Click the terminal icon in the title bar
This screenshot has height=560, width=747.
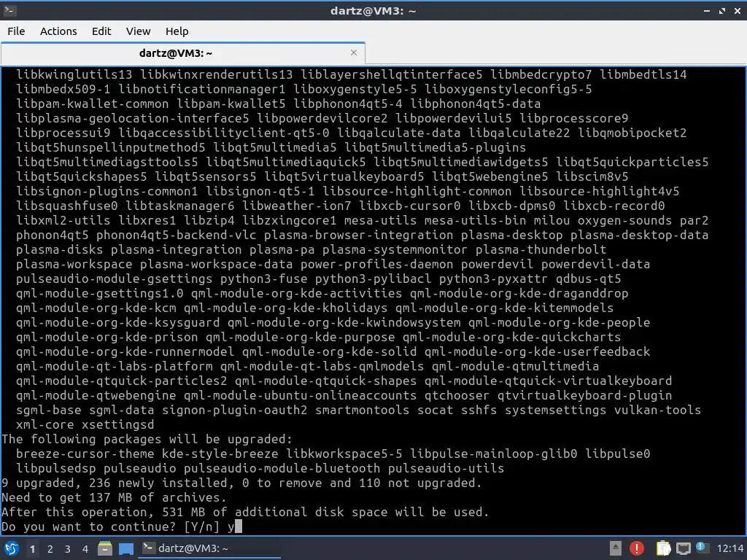(x=9, y=10)
